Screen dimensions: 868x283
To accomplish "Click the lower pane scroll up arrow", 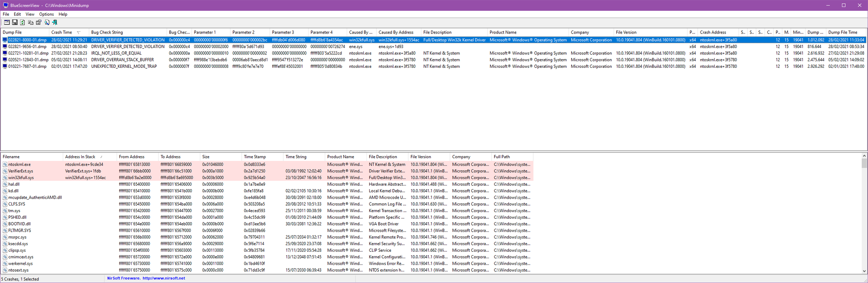I will click(x=864, y=156).
